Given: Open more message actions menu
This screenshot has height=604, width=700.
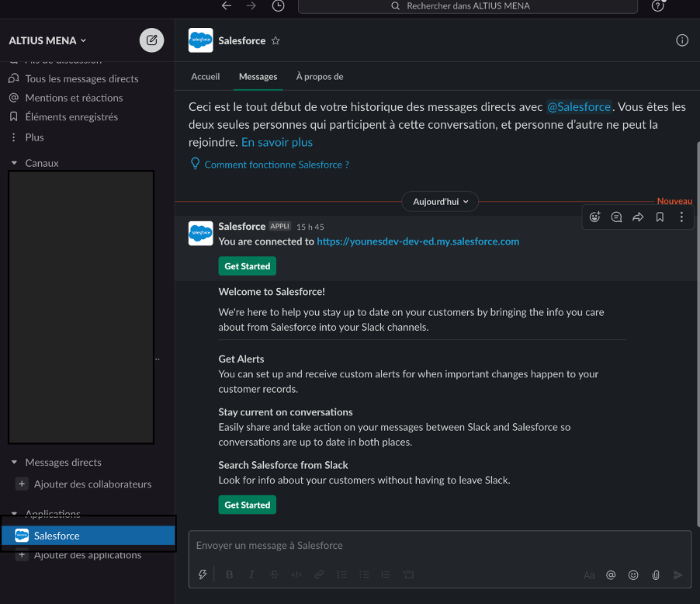Looking at the screenshot, I should click(681, 217).
